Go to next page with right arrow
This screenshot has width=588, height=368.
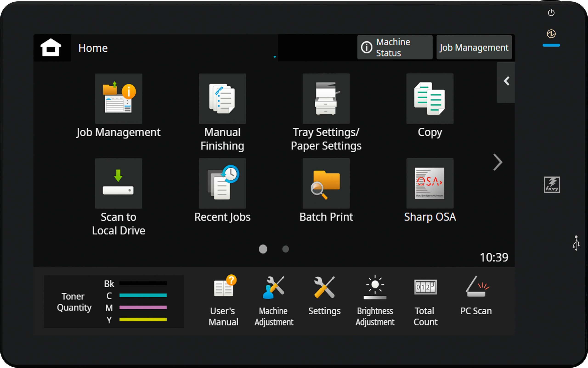[x=498, y=162]
